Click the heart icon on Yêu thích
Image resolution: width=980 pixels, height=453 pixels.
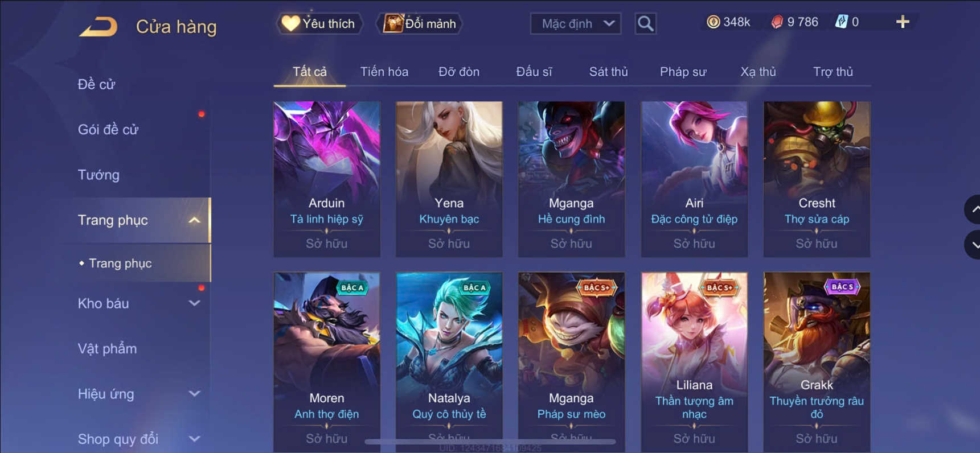290,23
